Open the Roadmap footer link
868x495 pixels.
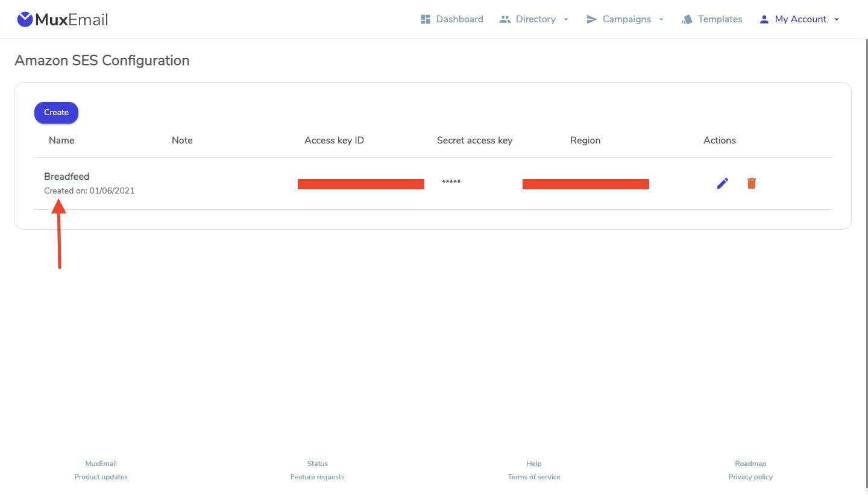pos(750,464)
